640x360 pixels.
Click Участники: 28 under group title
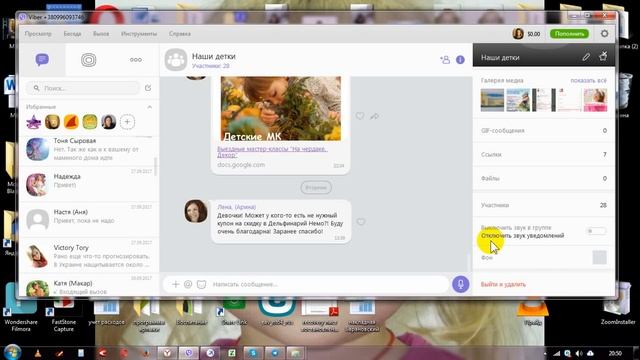(x=211, y=66)
